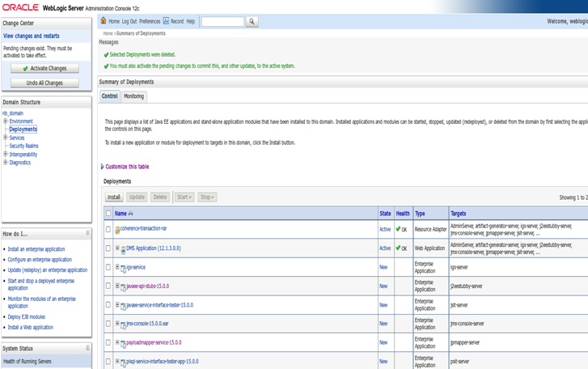Image resolution: width=588 pixels, height=369 pixels.
Task: Sort by the State column header
Action: pos(385,214)
